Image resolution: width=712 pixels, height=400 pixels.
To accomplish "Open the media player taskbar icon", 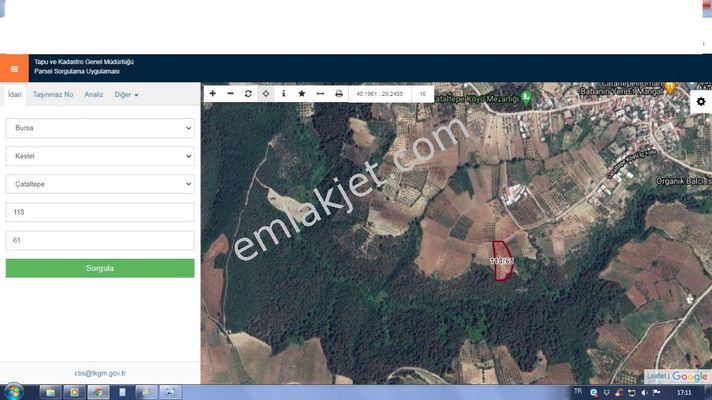I will (x=74, y=392).
